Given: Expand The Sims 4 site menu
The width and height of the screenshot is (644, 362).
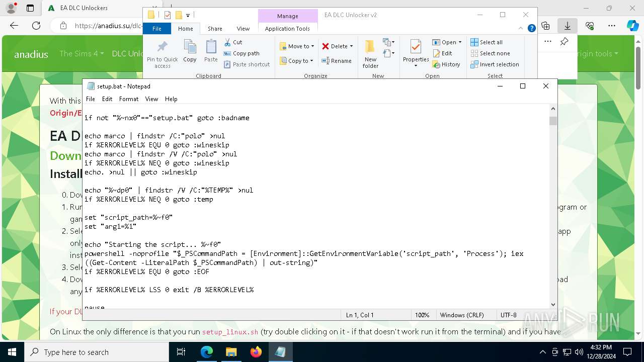Looking at the screenshot, I should 82,53.
